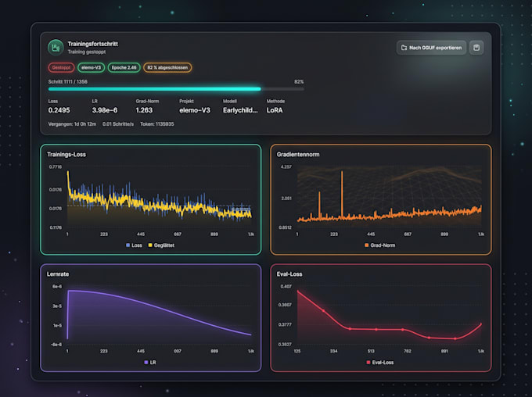The height and width of the screenshot is (397, 532).
Task: Click the Token: 1135935 text
Action: [157, 124]
